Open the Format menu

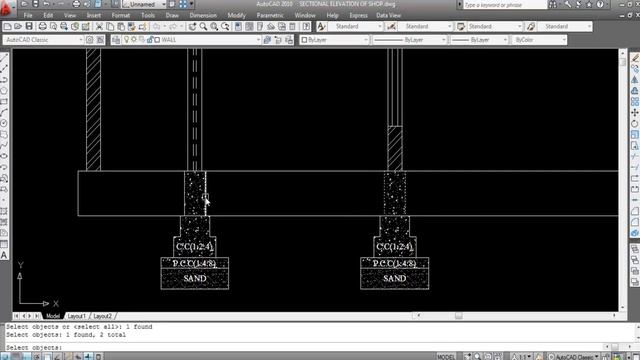click(121, 16)
